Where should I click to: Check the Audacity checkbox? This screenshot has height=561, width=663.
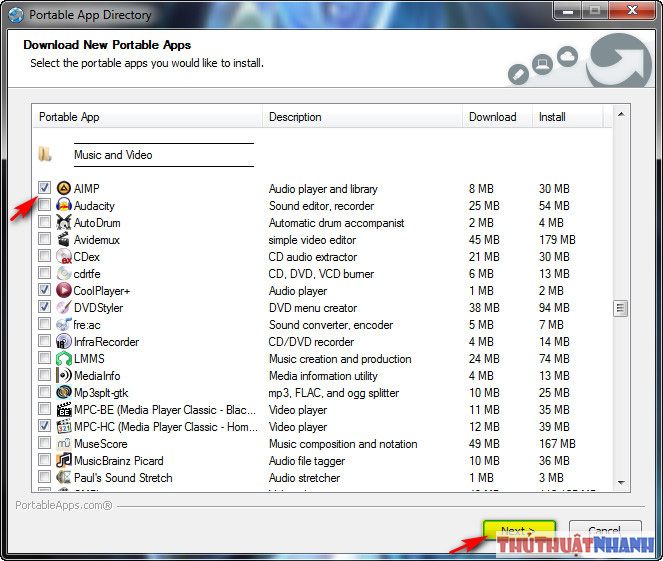(x=44, y=205)
